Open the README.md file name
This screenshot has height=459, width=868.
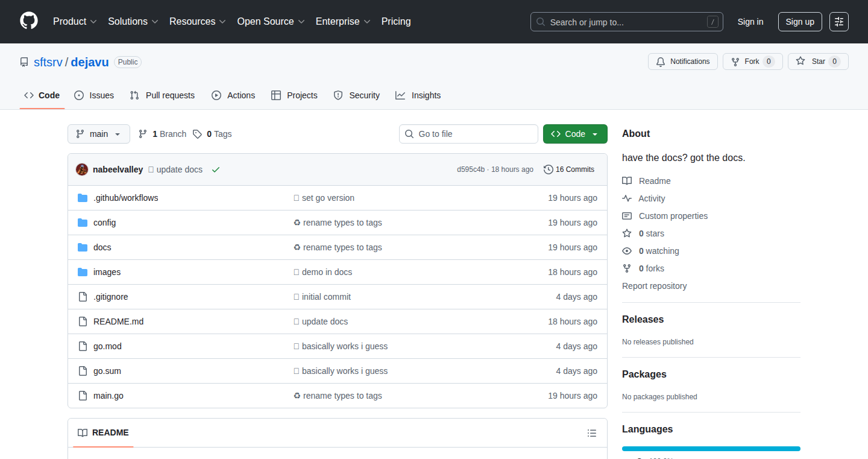(x=119, y=321)
